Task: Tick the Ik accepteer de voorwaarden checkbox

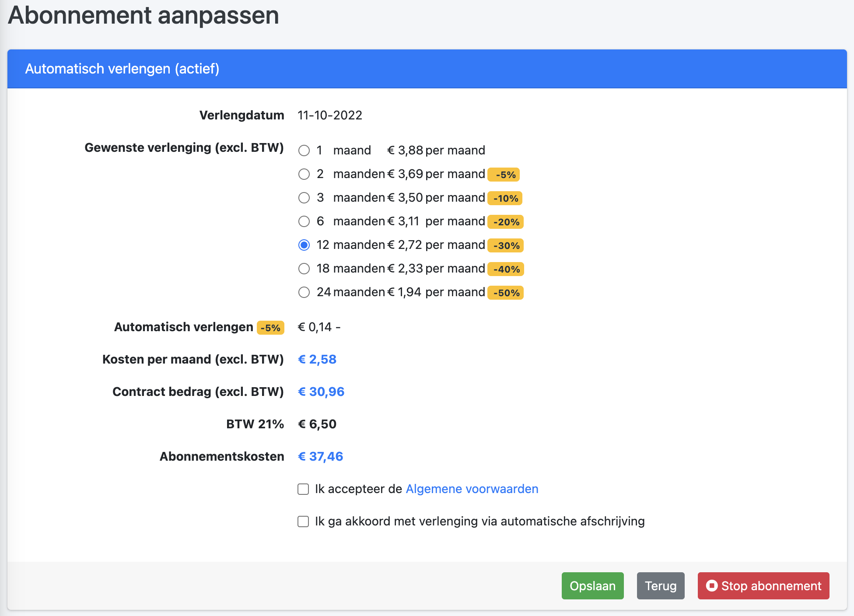Action: pos(303,489)
